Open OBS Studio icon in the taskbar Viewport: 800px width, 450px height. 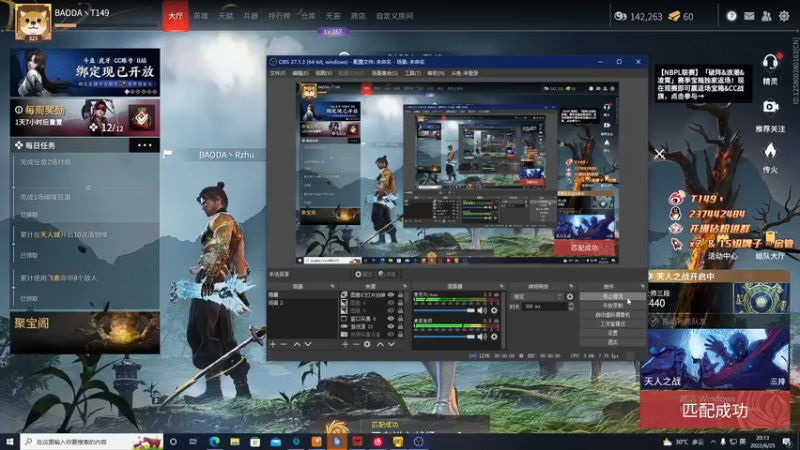tap(418, 441)
